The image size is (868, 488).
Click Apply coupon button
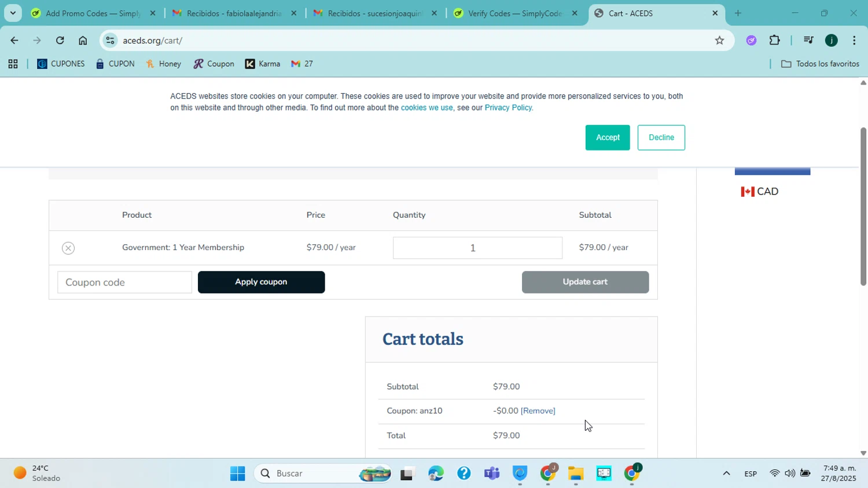coord(261,282)
